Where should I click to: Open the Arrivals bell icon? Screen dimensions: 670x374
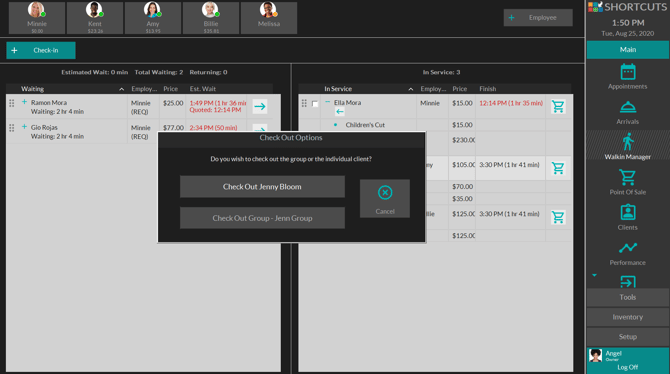627,107
